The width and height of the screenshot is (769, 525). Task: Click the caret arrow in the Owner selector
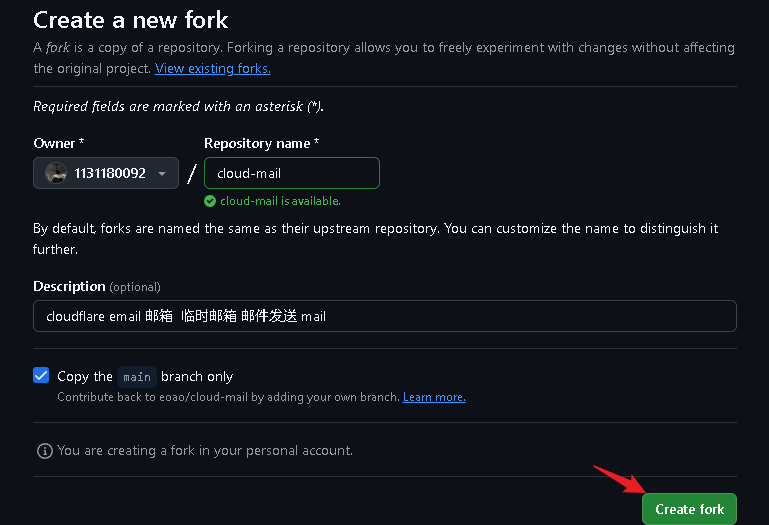click(162, 174)
